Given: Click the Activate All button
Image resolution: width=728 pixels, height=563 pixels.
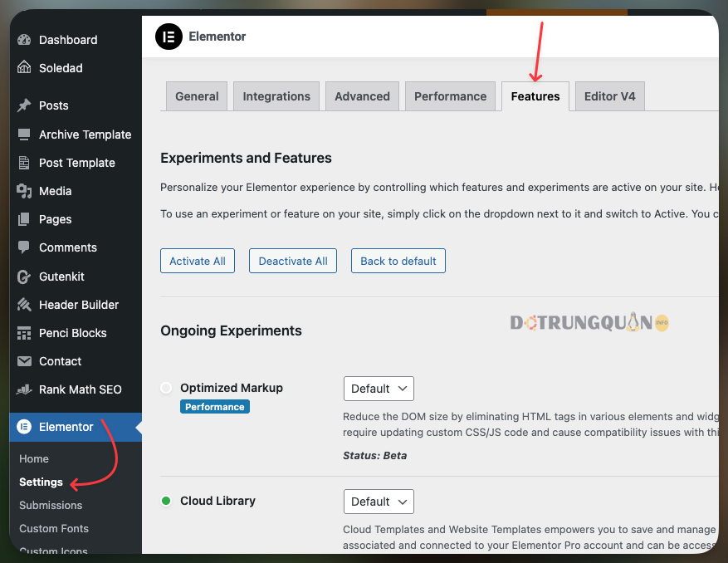Looking at the screenshot, I should (x=198, y=261).
